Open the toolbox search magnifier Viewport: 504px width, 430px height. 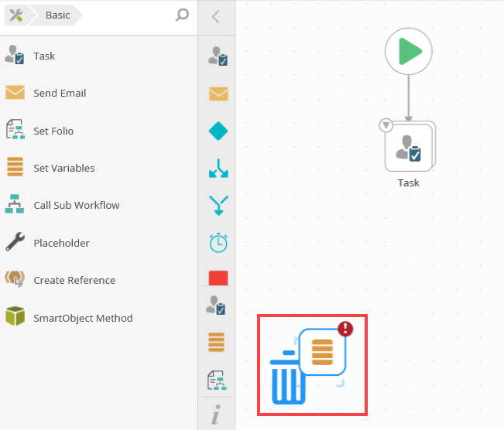pos(182,15)
